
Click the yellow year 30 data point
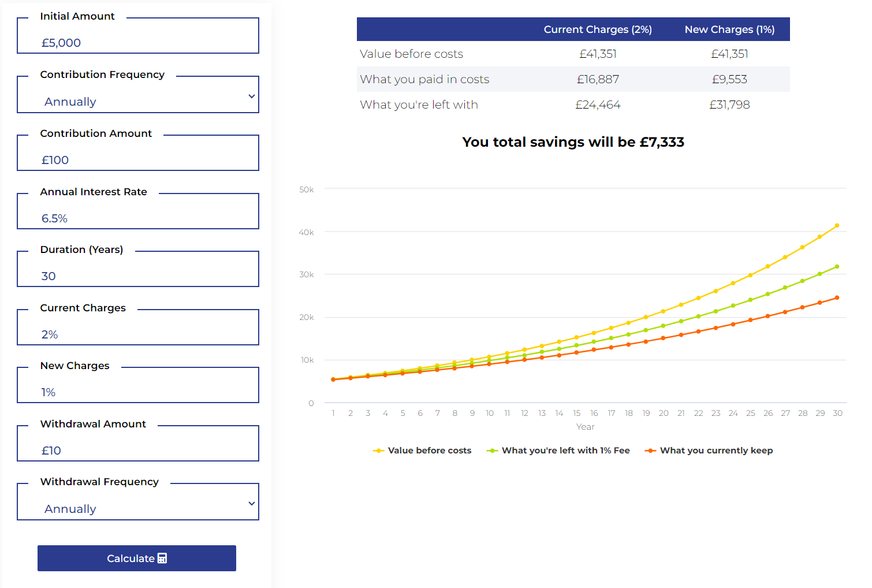(837, 226)
